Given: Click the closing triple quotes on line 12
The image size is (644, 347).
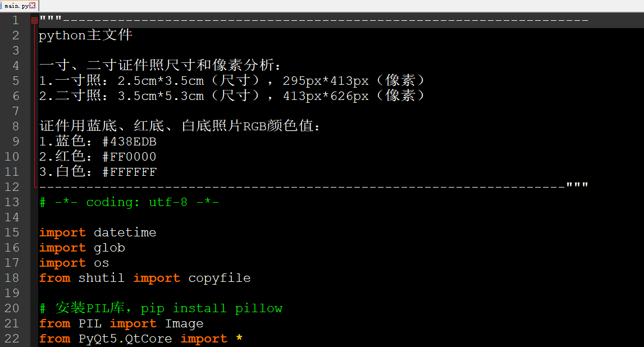Looking at the screenshot, I should [x=577, y=185].
